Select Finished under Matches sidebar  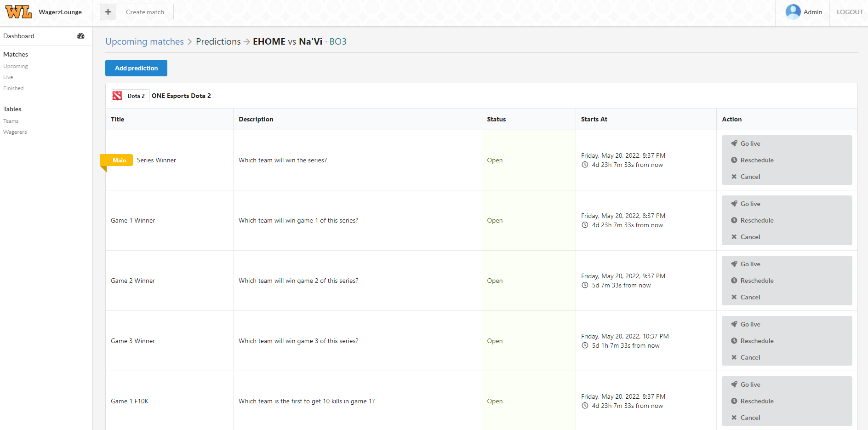13,88
